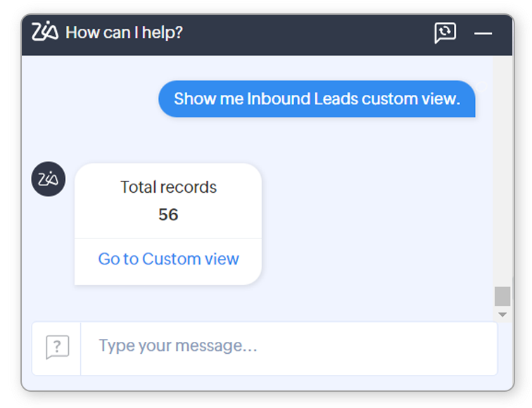
Task: Select the Show me Inbound Leads message bubble
Action: coord(317,99)
